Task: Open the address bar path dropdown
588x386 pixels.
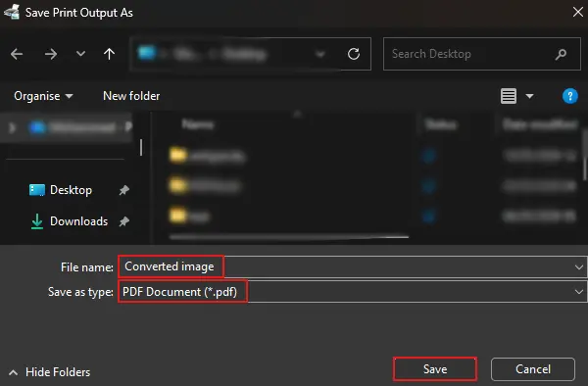Action: coord(319,54)
